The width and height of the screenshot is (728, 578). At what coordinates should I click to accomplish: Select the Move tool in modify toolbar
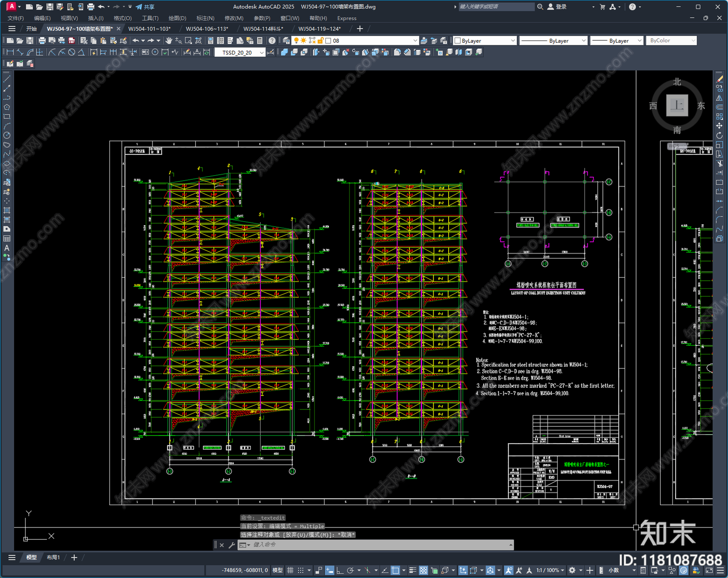(719, 126)
